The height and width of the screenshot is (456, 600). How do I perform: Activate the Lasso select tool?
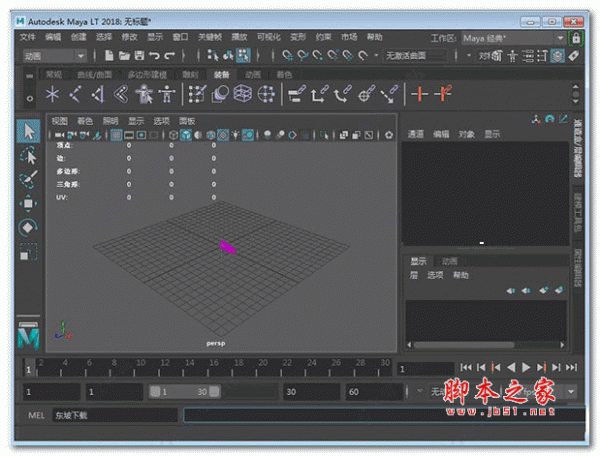(28, 156)
